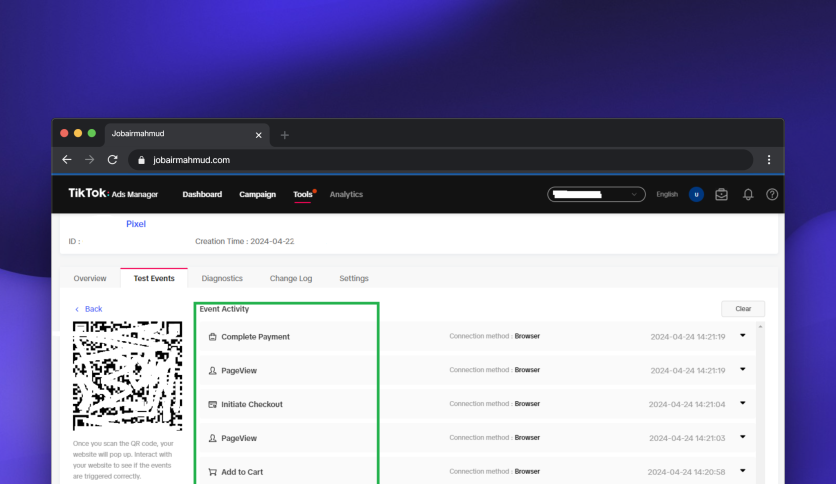Click the Clear button

coord(743,309)
